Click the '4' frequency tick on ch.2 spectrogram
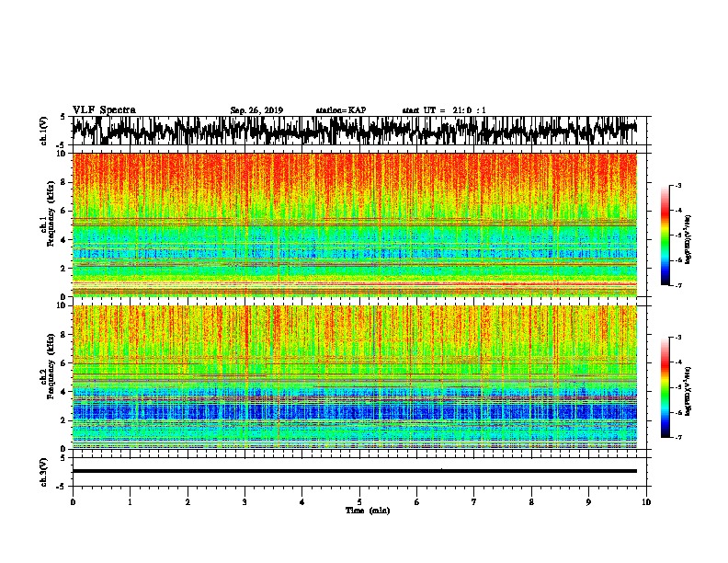This screenshot has height=563, width=728. (x=64, y=392)
